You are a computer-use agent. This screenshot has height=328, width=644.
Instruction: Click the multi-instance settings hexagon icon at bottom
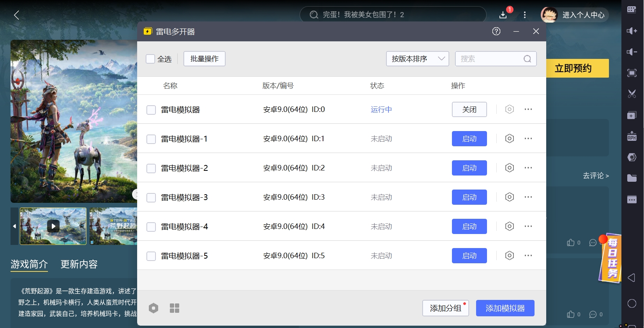154,308
